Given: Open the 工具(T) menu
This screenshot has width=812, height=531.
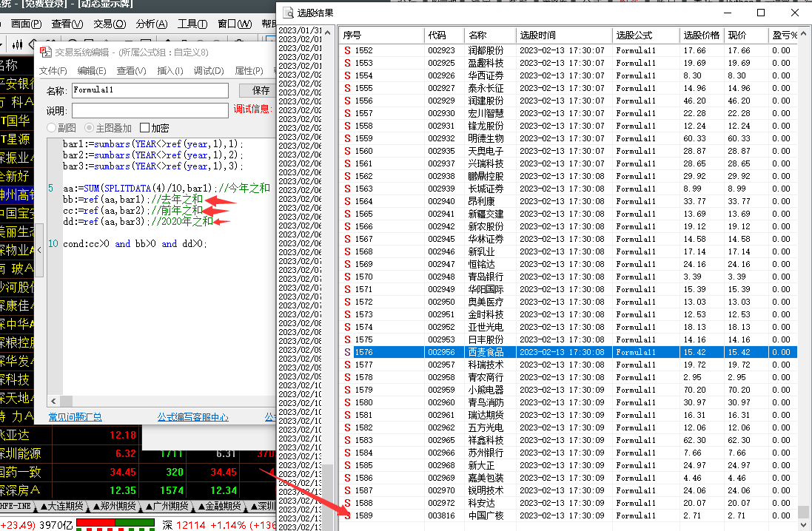Looking at the screenshot, I should pos(192,24).
